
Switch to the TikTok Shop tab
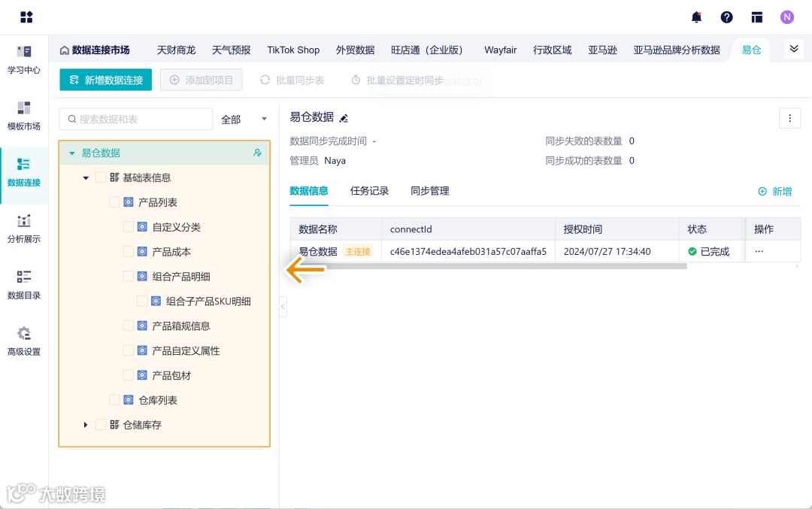pyautogui.click(x=292, y=50)
